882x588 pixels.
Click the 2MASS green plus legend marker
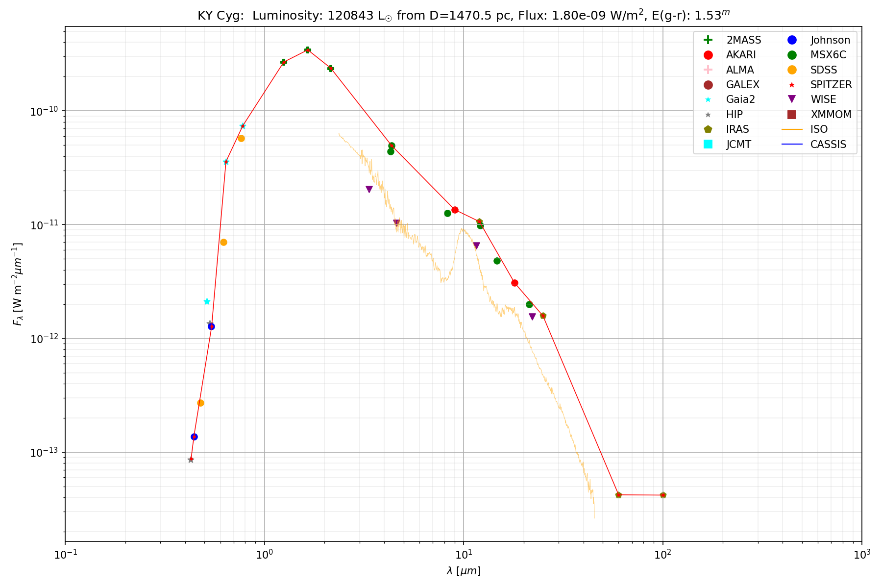(708, 40)
